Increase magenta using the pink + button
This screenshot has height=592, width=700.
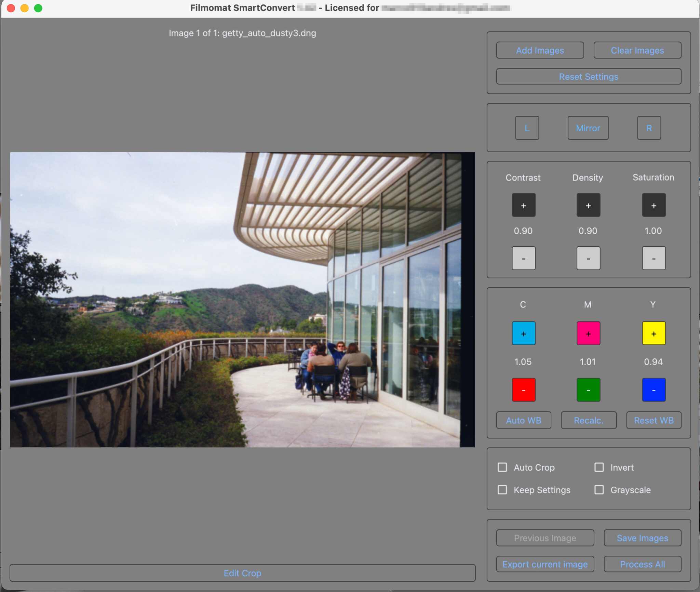click(588, 333)
